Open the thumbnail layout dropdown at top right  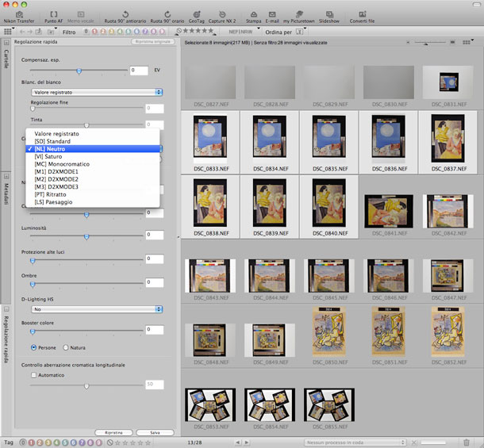[x=467, y=42]
